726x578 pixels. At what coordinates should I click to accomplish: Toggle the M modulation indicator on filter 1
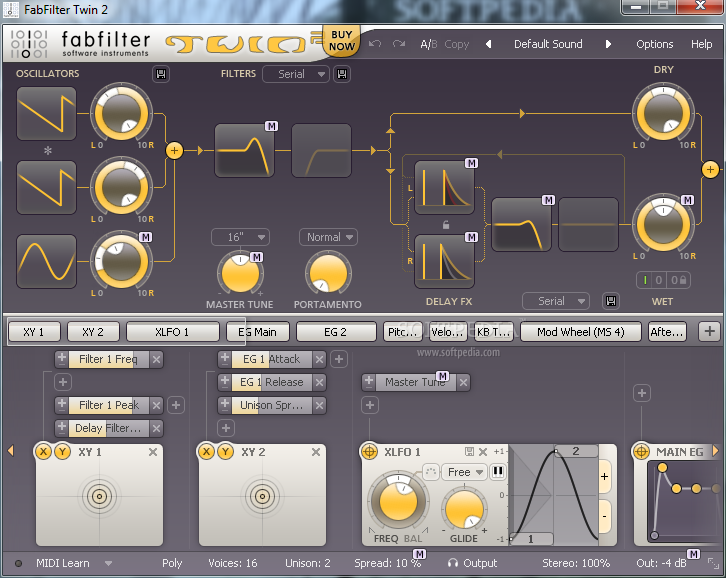coord(271,126)
